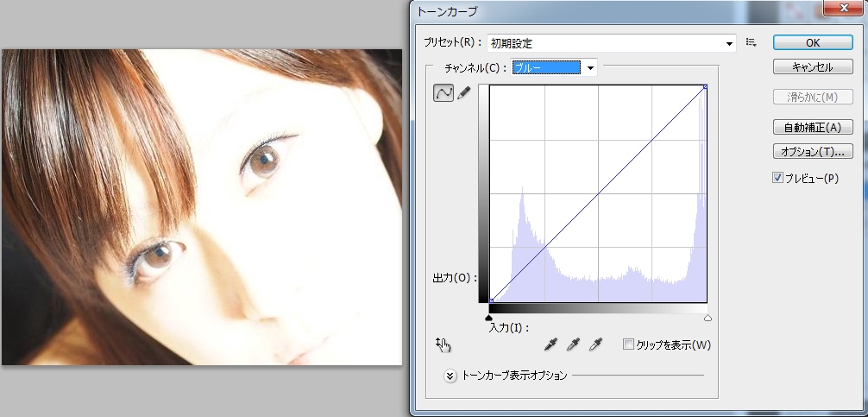The width and height of the screenshot is (868, 417).
Task: Close the トーンカーブ dialog
Action: 845,8
